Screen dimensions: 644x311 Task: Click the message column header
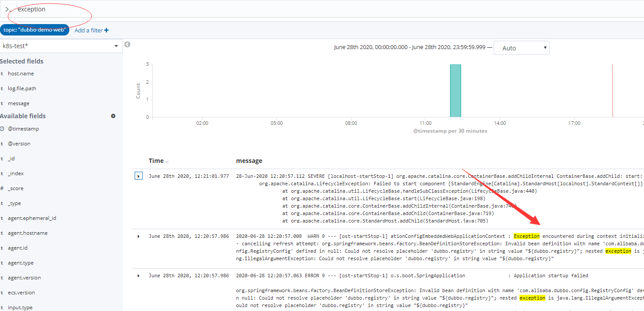[x=249, y=161]
